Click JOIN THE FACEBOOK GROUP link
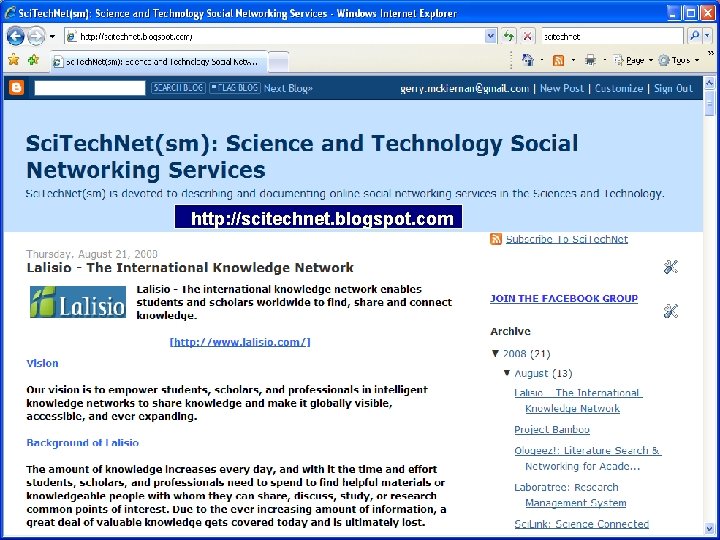This screenshot has height=540, width=720. coord(564,298)
